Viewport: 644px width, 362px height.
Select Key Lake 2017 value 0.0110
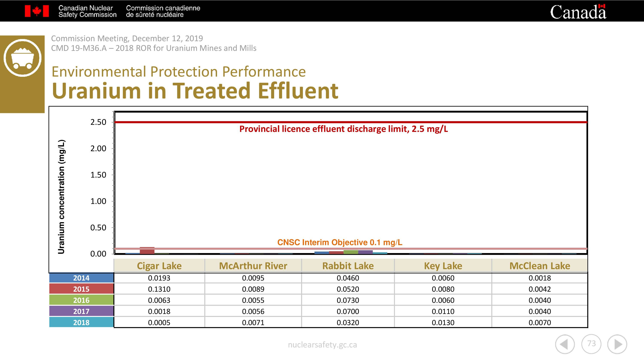coord(443,311)
